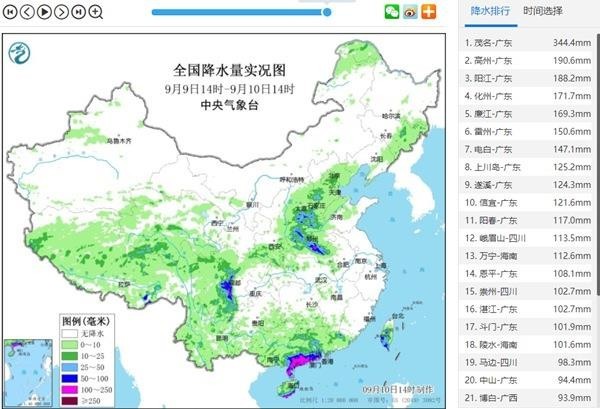Advance to the next frame
This screenshot has height=409, width=600.
click(62, 12)
